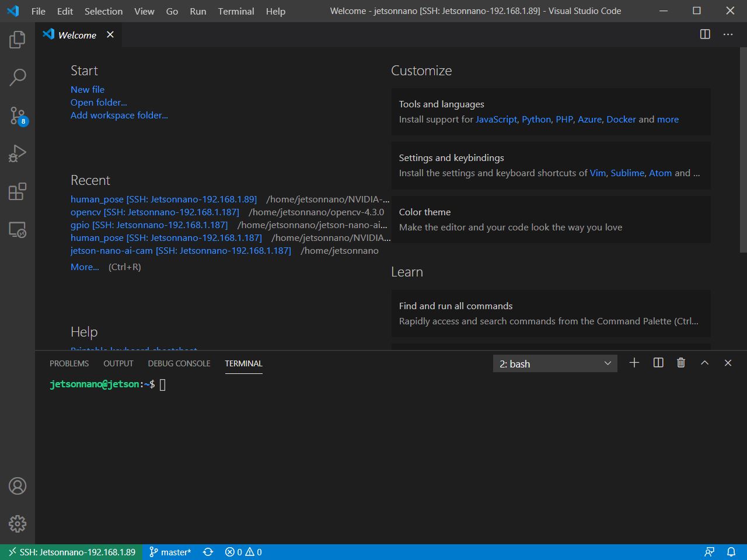
Task: Open the Run menu
Action: pyautogui.click(x=198, y=11)
